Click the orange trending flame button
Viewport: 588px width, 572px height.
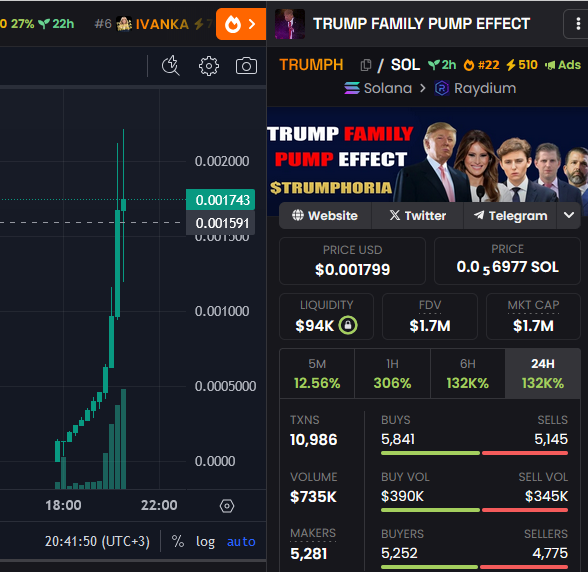[x=241, y=24]
